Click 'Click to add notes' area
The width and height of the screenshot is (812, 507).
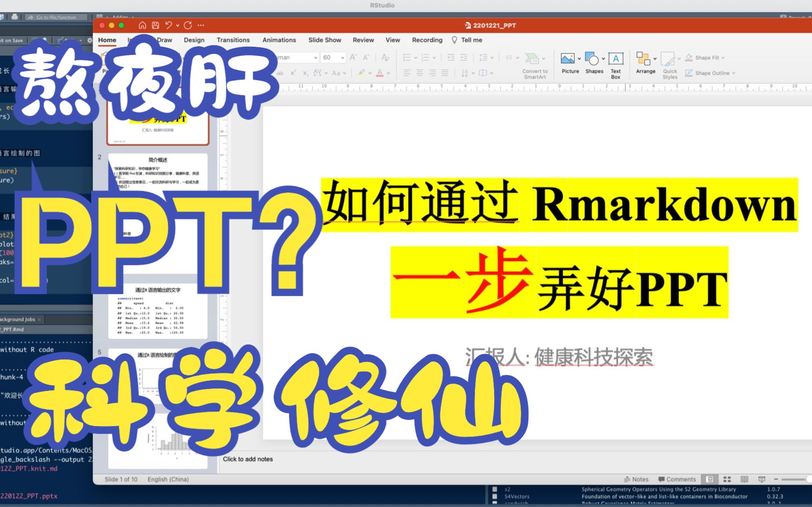click(248, 459)
